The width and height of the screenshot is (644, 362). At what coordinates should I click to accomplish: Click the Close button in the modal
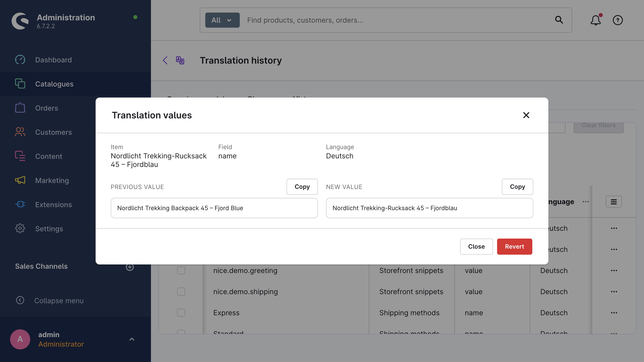click(x=476, y=247)
